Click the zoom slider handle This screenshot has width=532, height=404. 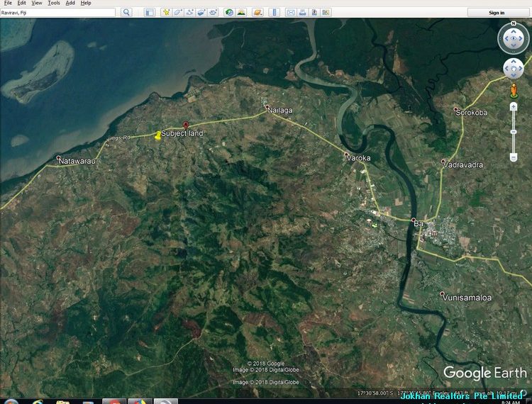click(514, 132)
